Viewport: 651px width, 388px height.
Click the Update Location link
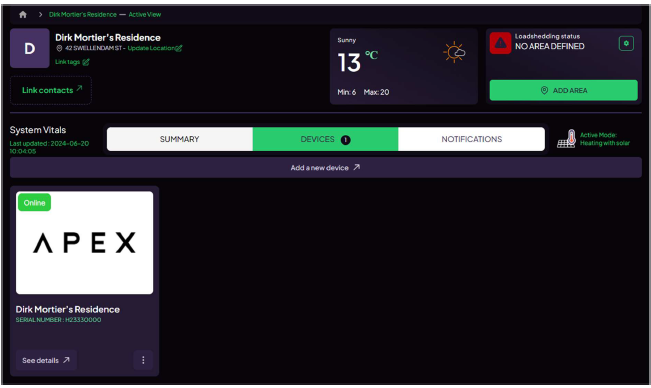pos(151,48)
